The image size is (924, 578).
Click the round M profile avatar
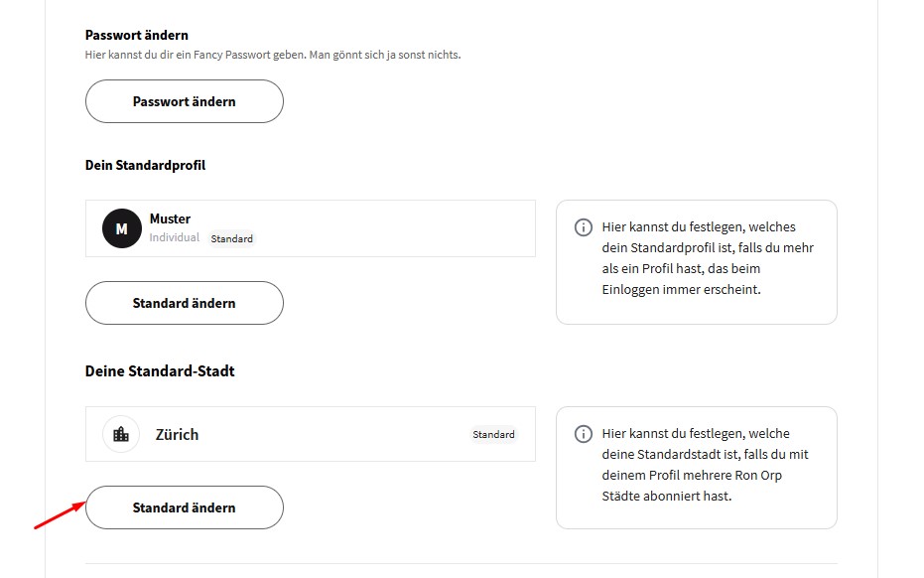point(122,228)
